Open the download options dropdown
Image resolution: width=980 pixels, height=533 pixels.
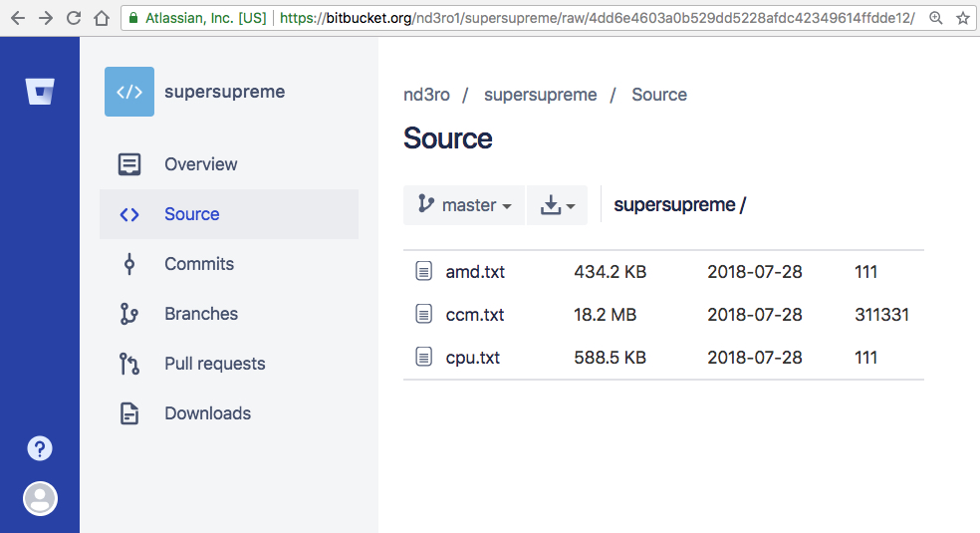click(557, 205)
